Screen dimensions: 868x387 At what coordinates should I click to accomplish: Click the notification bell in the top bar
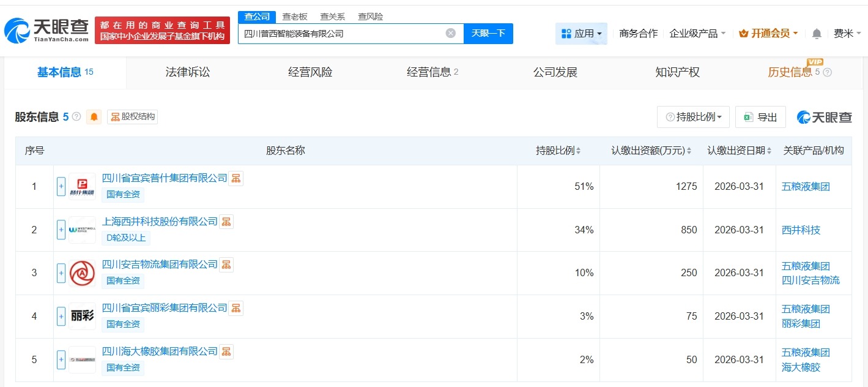coord(816,34)
